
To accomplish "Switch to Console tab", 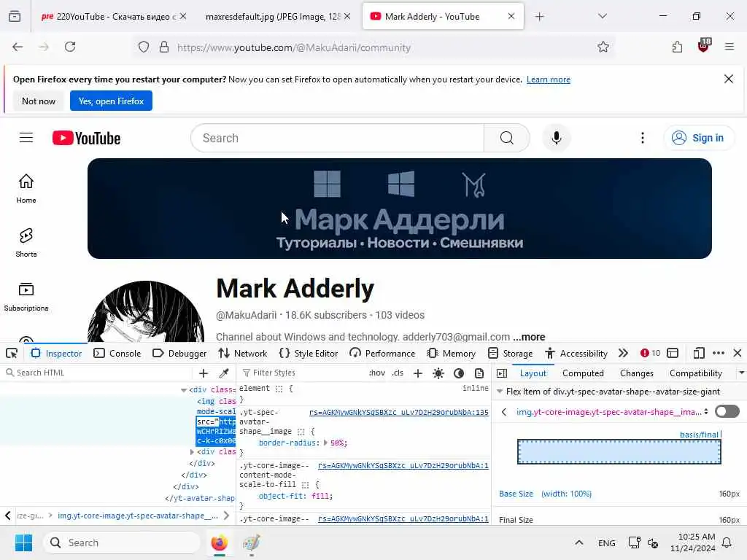I will [x=117, y=354].
